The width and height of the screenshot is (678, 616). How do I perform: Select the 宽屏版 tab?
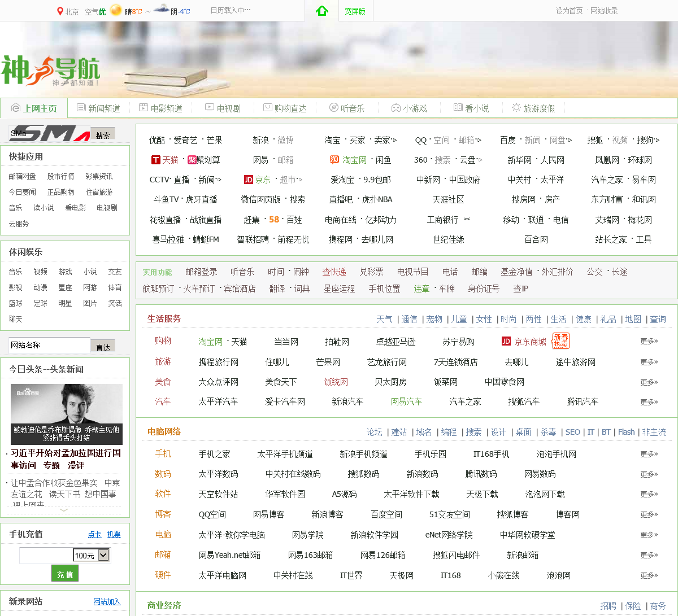355,11
